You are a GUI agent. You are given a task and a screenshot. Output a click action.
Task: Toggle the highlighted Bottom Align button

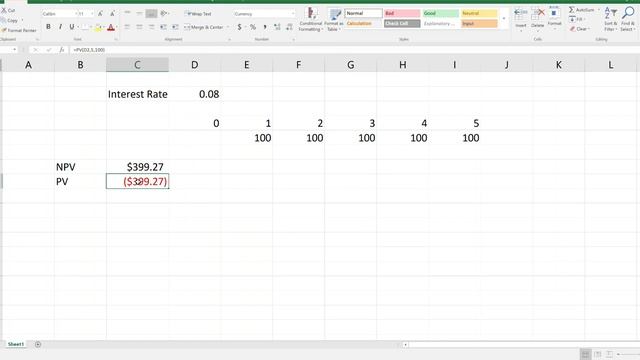[151, 13]
